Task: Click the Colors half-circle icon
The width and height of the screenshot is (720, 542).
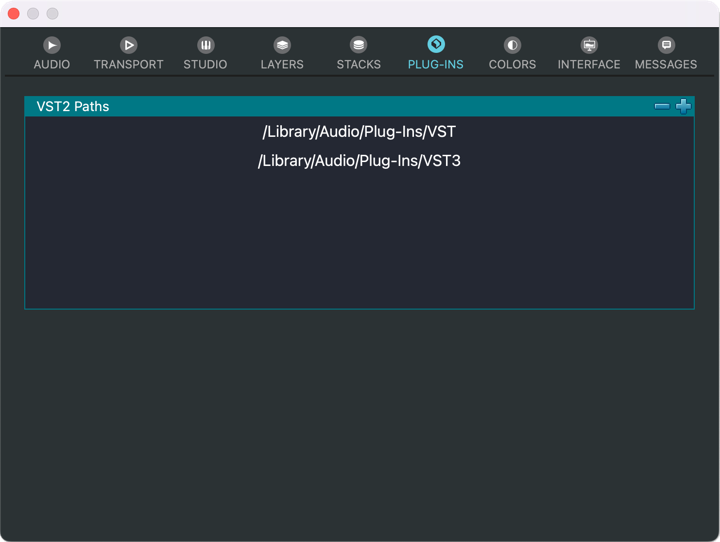Action: tap(512, 45)
